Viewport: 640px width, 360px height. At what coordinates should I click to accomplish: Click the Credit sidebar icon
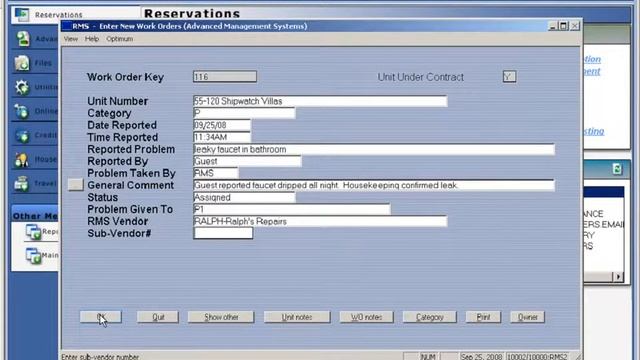22,135
